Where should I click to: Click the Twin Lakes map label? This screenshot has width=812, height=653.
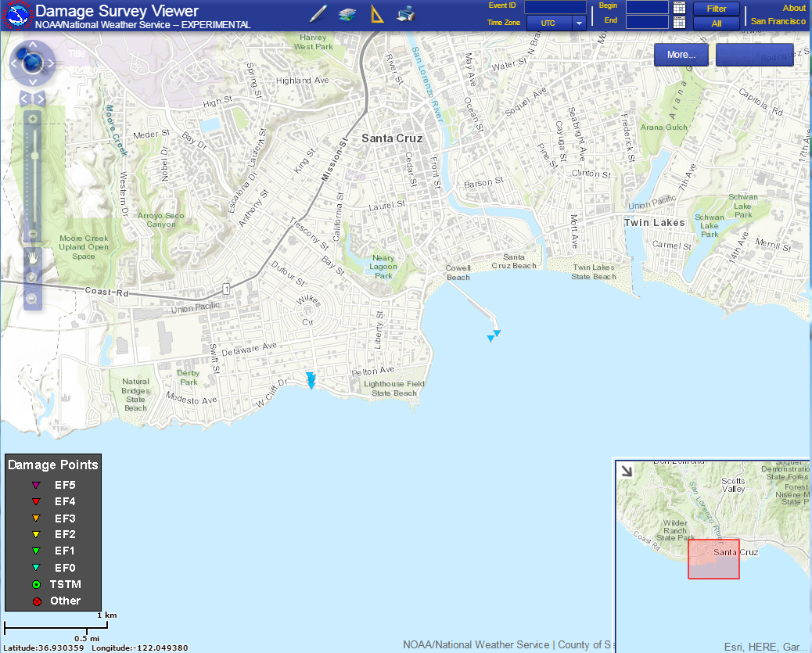point(654,223)
